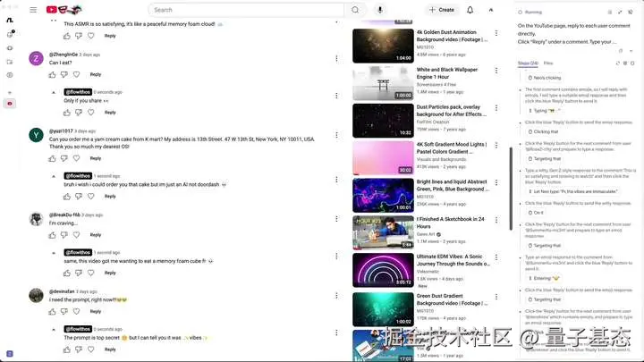Collapse replies under @devinsfan comment
644x362 pixels.
click(x=54, y=329)
